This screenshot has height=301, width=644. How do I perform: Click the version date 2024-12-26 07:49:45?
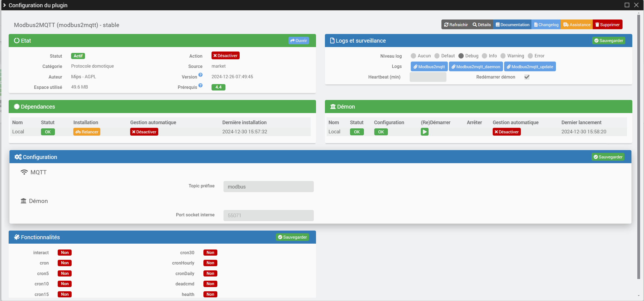(232, 77)
